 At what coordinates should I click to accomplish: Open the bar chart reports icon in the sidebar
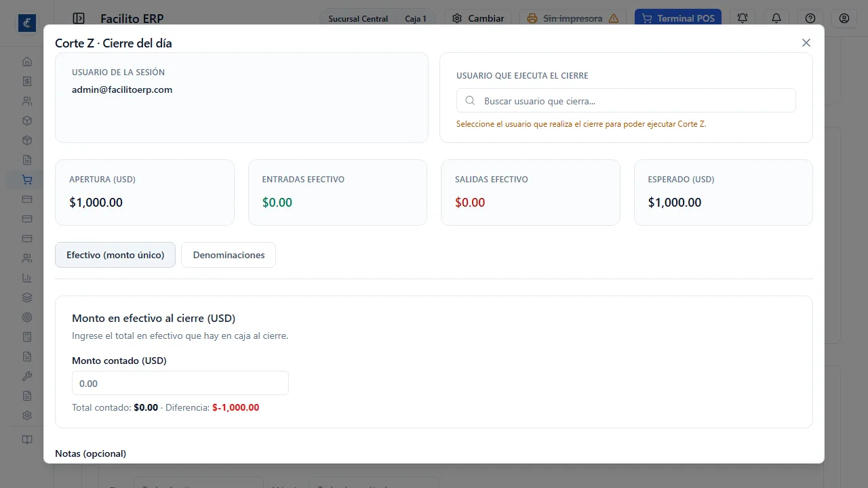[27, 278]
